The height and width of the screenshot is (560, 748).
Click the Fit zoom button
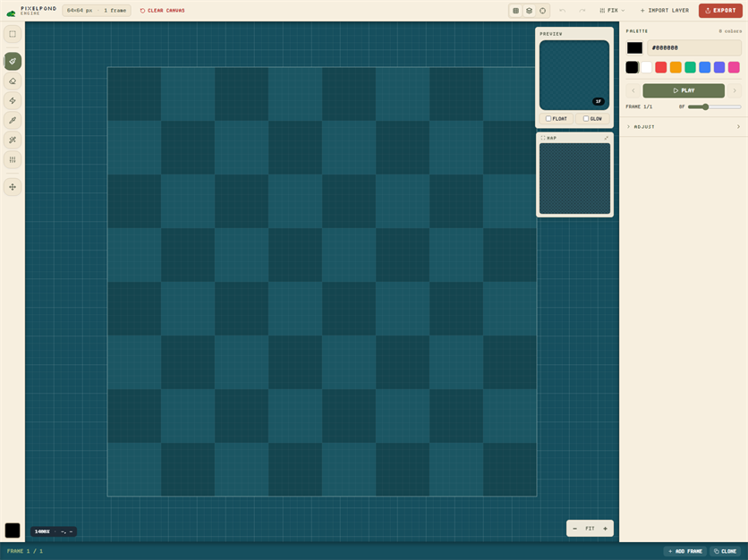click(x=591, y=529)
